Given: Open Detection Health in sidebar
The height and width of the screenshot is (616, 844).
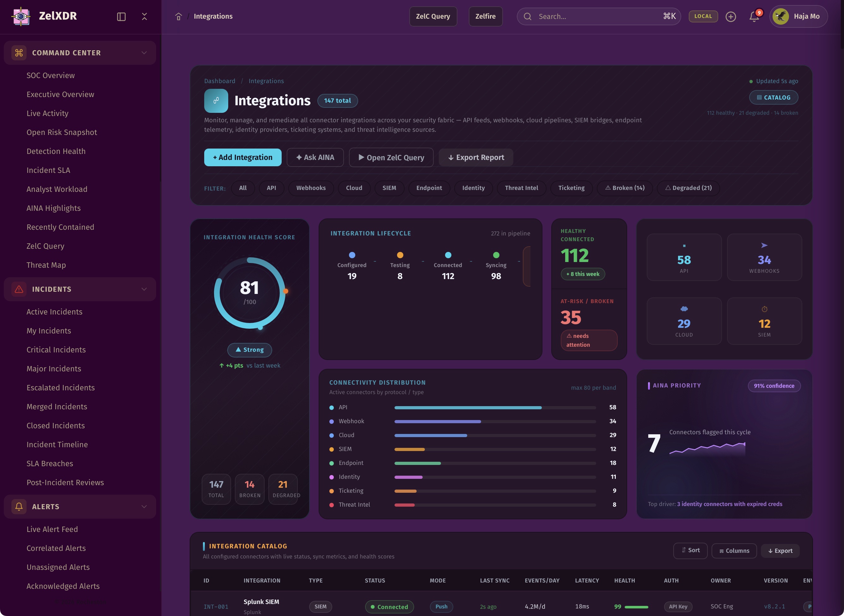Looking at the screenshot, I should [x=56, y=151].
